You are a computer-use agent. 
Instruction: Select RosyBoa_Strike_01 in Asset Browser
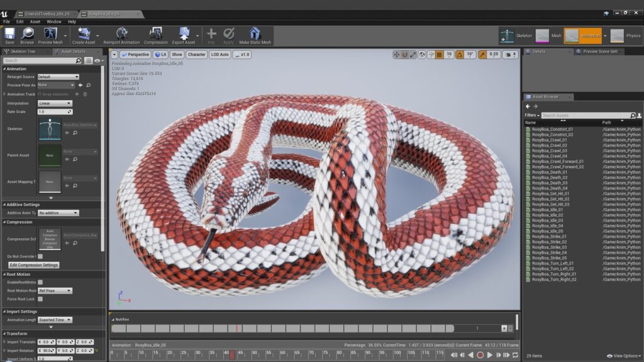(x=550, y=236)
